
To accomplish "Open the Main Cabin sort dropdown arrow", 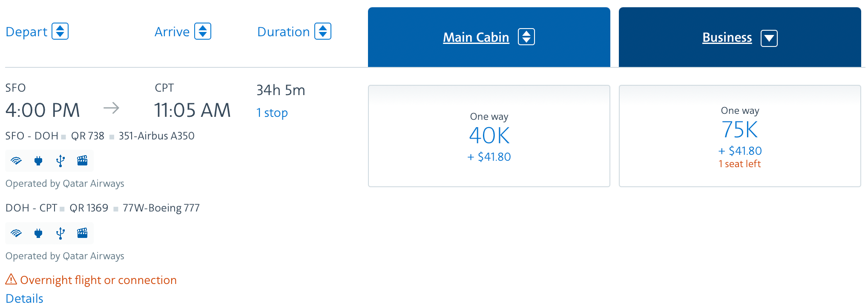I will click(526, 37).
